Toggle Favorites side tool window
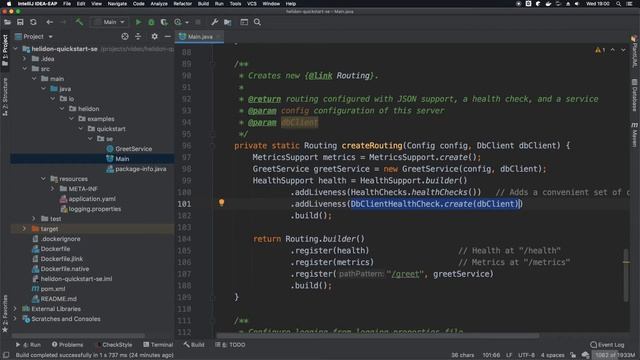Image resolution: width=640 pixels, height=360 pixels. 5,313
